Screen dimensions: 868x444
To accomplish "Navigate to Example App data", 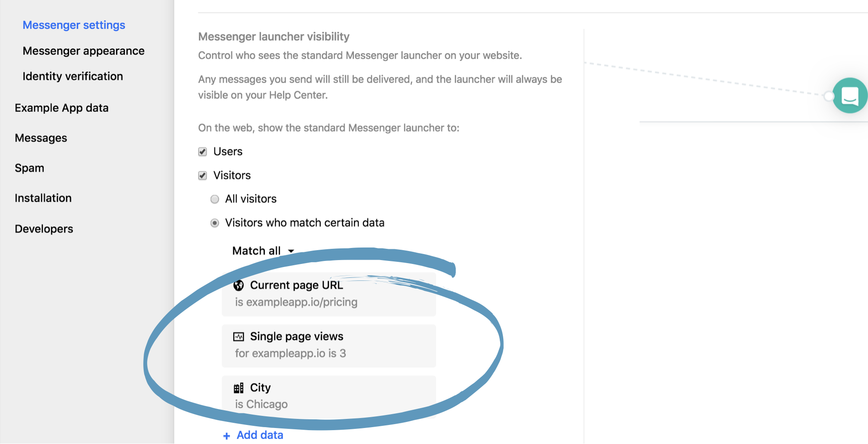I will (x=61, y=108).
